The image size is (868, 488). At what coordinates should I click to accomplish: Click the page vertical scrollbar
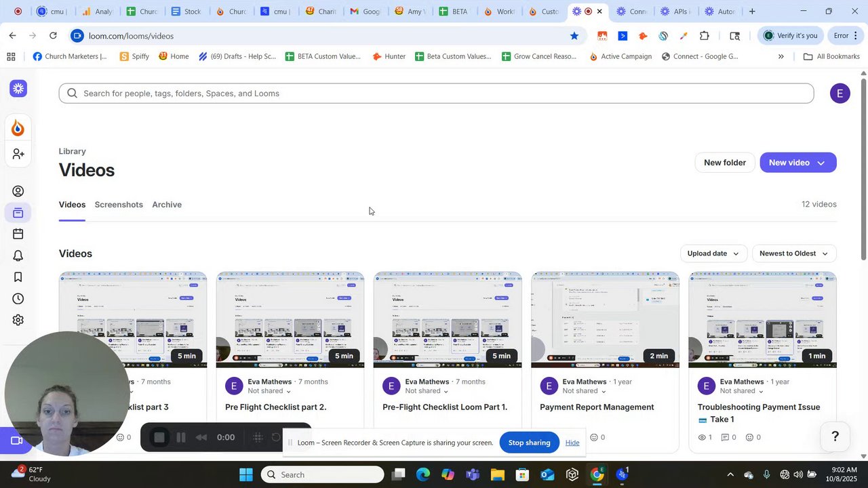coord(863,169)
